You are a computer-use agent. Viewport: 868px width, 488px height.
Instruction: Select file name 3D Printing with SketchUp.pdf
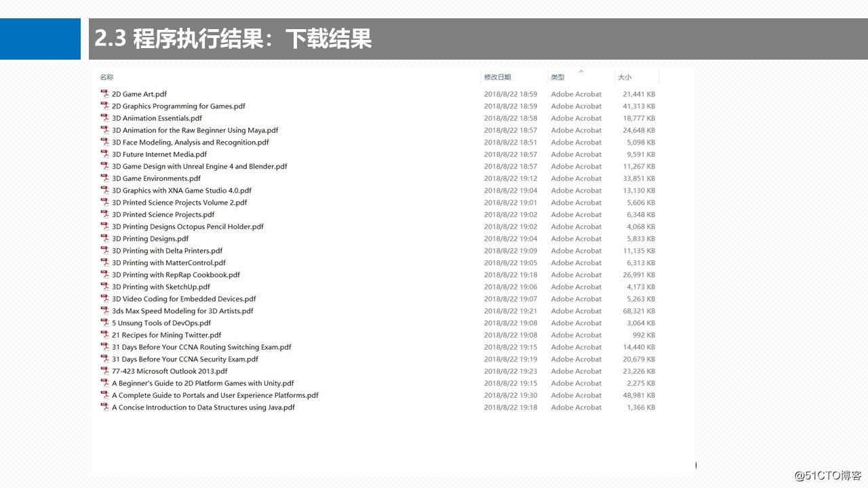point(161,287)
